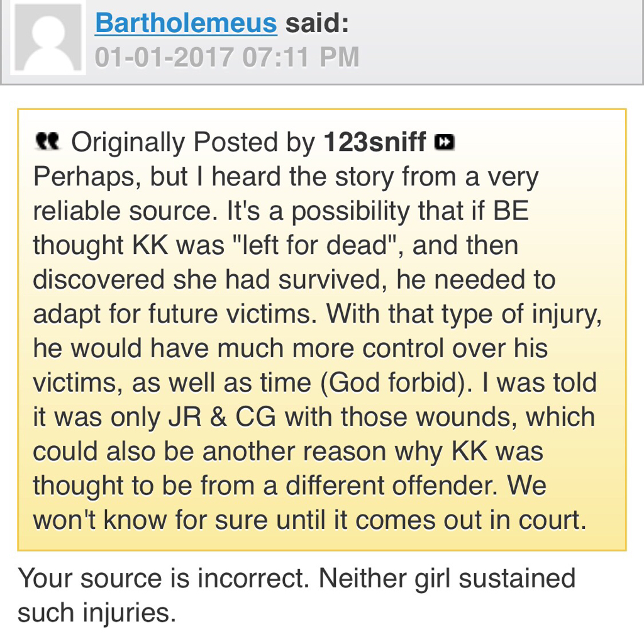Click the phrase "adapt for future victims"
The height and width of the screenshot is (644, 644).
pos(174,314)
